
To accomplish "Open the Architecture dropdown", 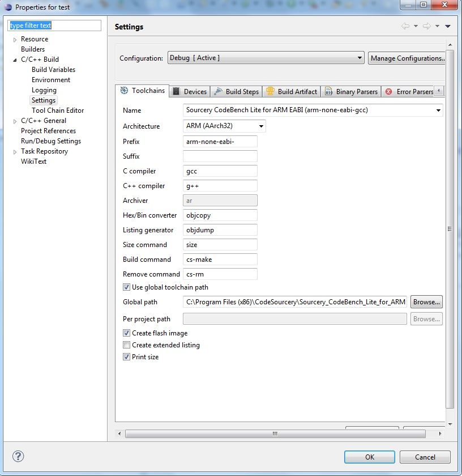I will tap(224, 126).
